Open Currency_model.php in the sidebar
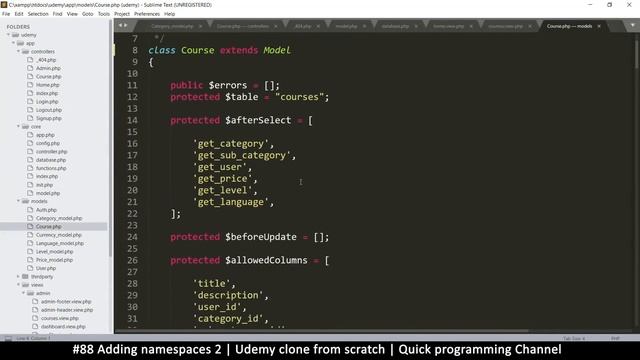 (x=59, y=235)
